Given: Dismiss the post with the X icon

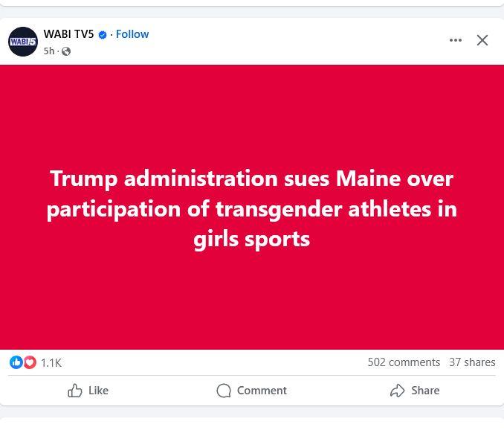Looking at the screenshot, I should click(x=482, y=40).
